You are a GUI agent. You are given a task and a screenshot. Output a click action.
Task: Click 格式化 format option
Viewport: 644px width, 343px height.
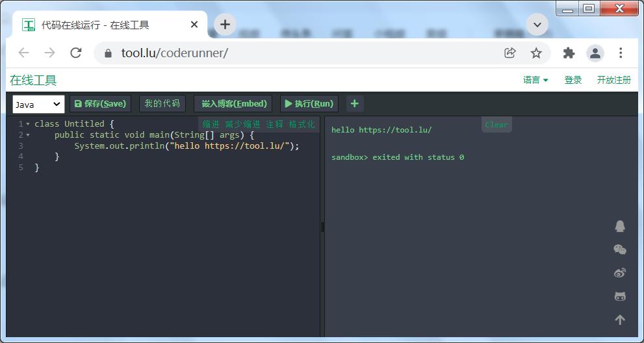[302, 125]
